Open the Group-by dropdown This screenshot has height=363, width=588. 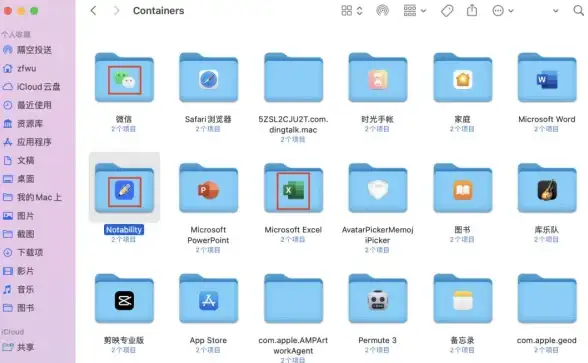tap(415, 10)
